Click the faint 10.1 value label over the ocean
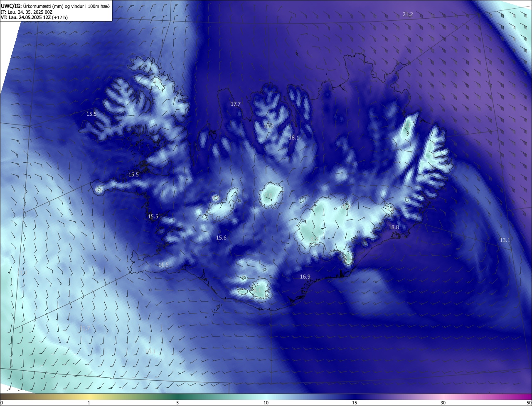532x406 pixels. pos(150,351)
